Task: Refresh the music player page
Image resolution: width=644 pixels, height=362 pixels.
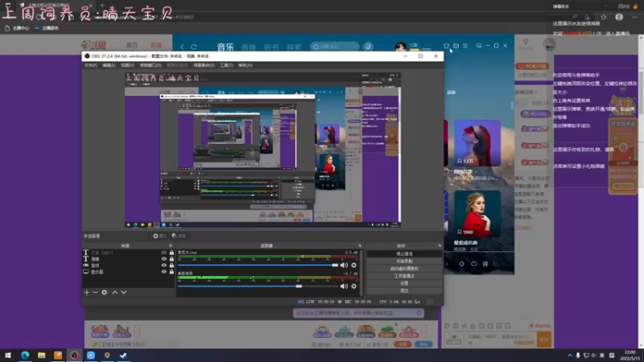Action: pyautogui.click(x=193, y=47)
